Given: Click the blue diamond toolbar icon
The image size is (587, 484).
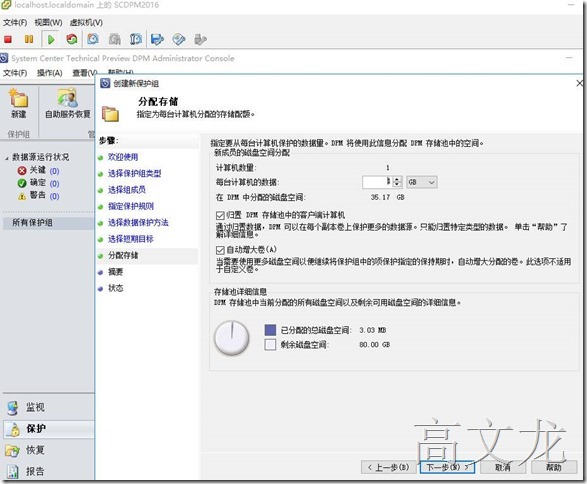Looking at the screenshot, I should (179, 39).
